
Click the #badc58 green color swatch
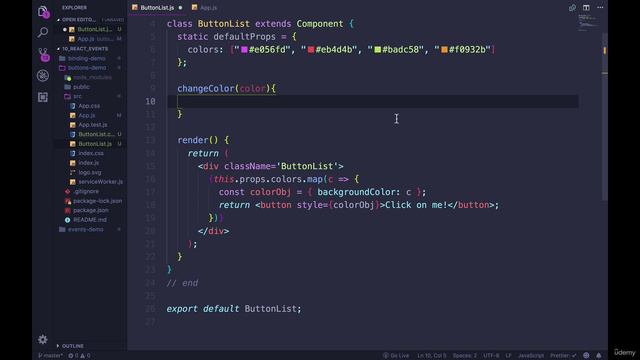pos(378,50)
